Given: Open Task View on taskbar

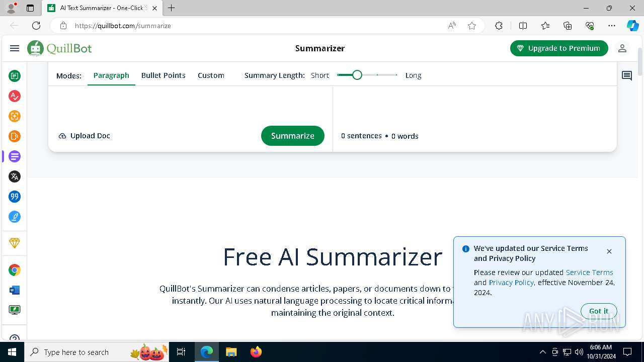Looking at the screenshot, I should (x=181, y=352).
